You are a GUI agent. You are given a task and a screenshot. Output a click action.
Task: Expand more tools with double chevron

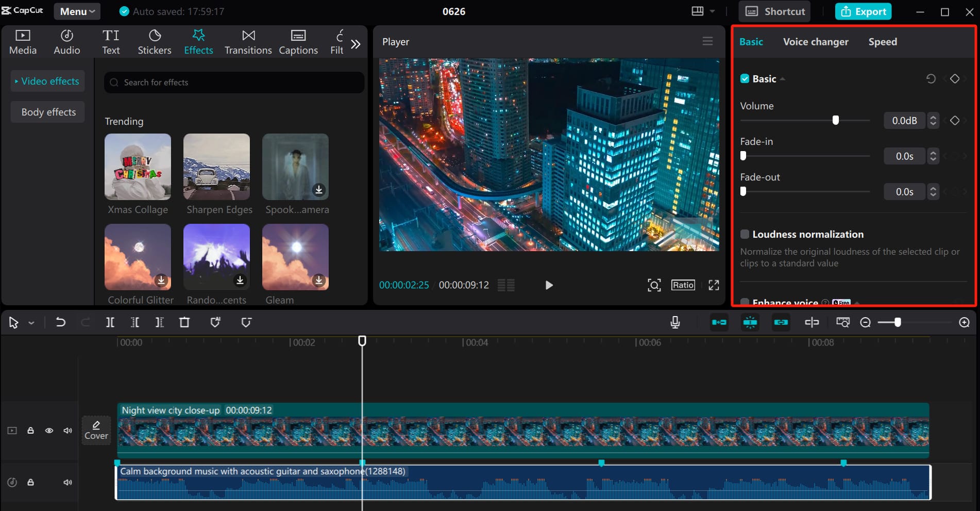pos(356,44)
